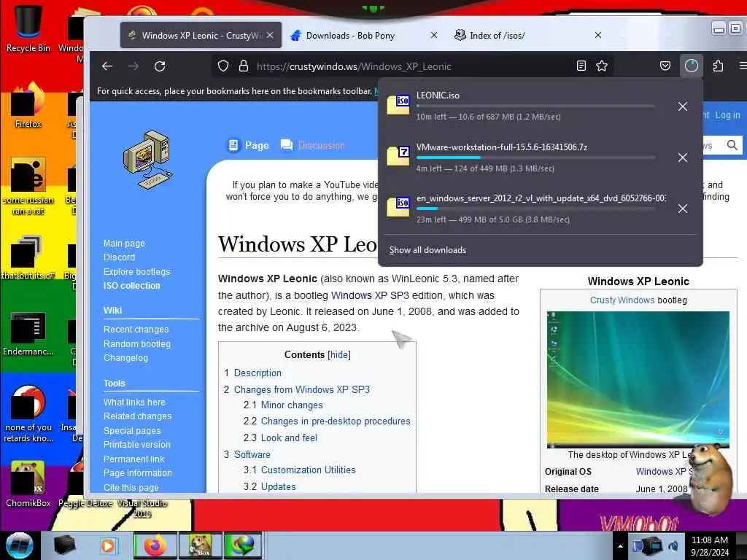Reload the current page
Viewport: 747px width, 560px height.
tap(160, 66)
